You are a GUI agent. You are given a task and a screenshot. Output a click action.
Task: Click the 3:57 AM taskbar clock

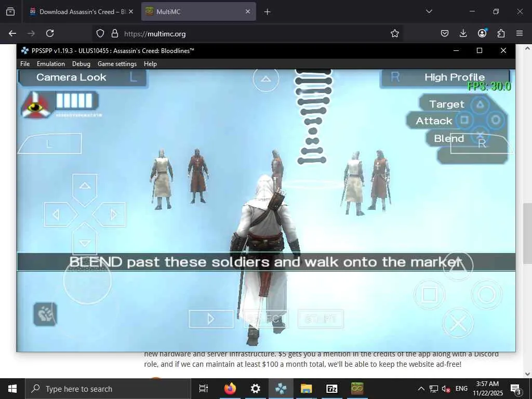pos(487,389)
